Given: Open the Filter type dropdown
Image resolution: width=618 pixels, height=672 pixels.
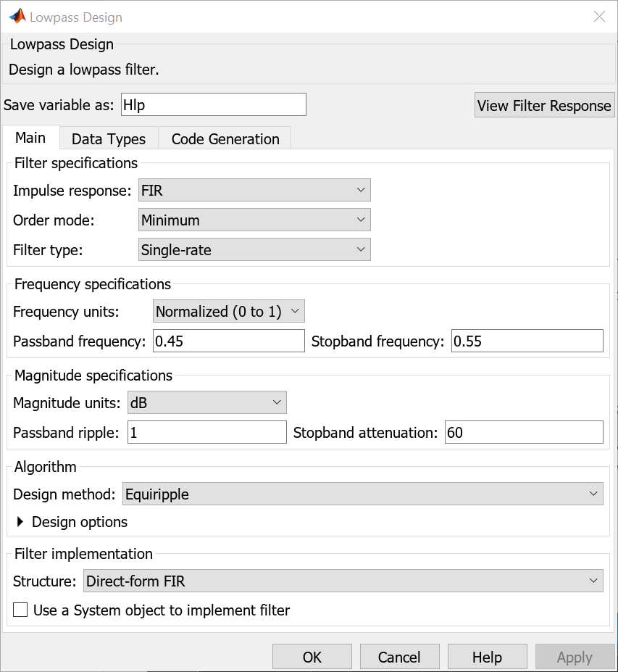Looking at the screenshot, I should [x=254, y=250].
